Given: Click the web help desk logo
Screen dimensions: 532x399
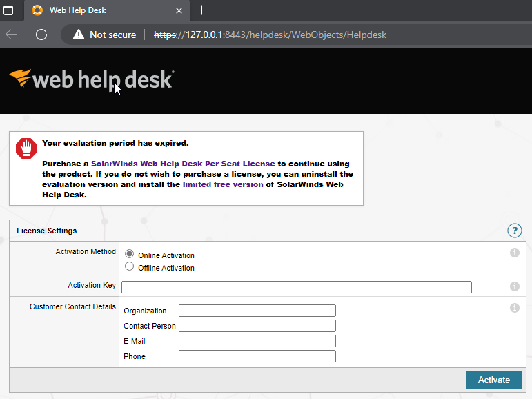Looking at the screenshot, I should 92,79.
